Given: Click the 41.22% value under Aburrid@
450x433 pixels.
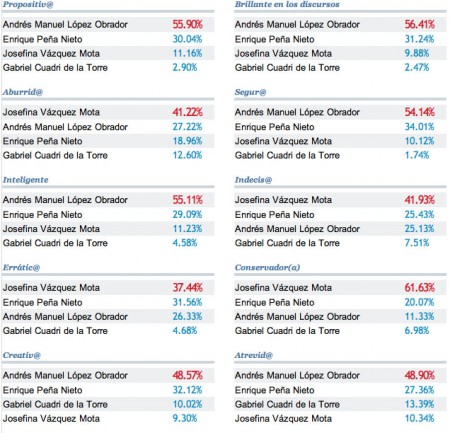Looking at the screenshot, I should (x=187, y=112).
